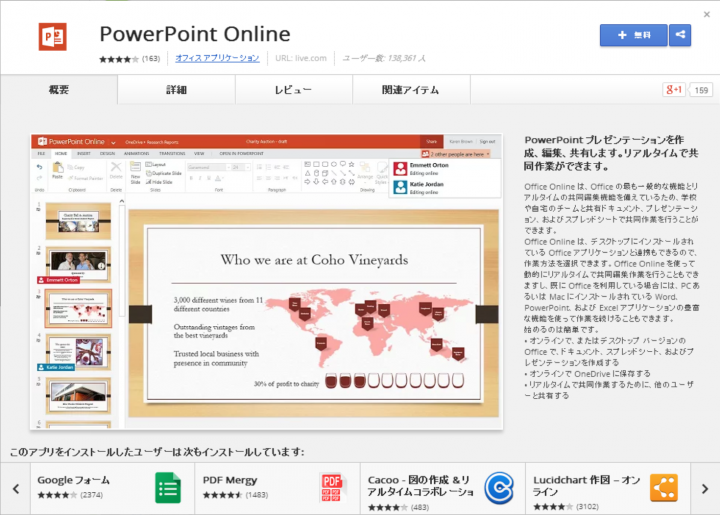Open the Google フォーム app card
Viewport: 720px width, 515px height.
tap(112, 488)
